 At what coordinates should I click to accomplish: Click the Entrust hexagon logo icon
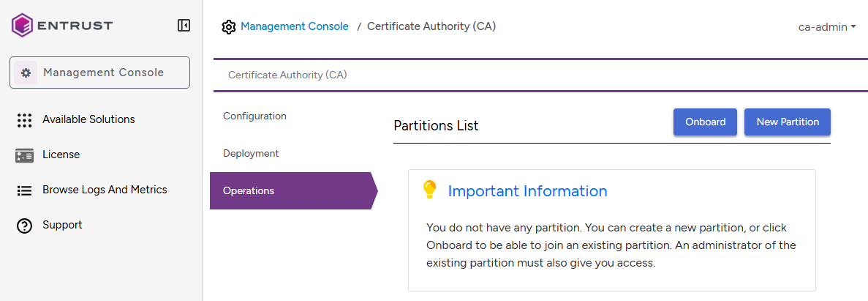tap(23, 26)
